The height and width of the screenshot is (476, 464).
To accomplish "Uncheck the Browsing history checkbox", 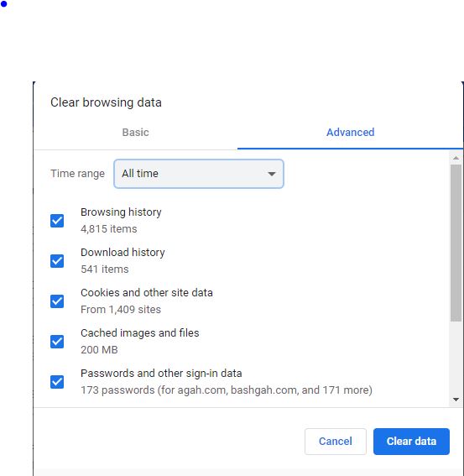I will [57, 221].
